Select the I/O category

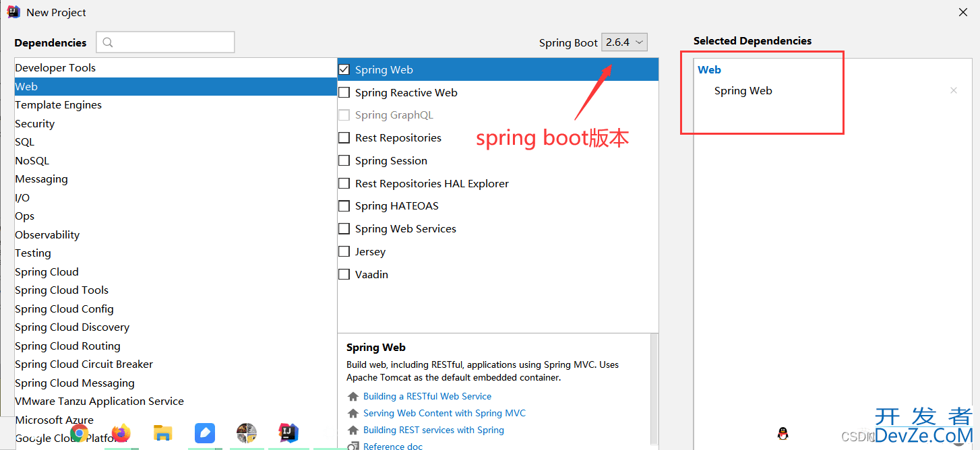[x=175, y=197]
